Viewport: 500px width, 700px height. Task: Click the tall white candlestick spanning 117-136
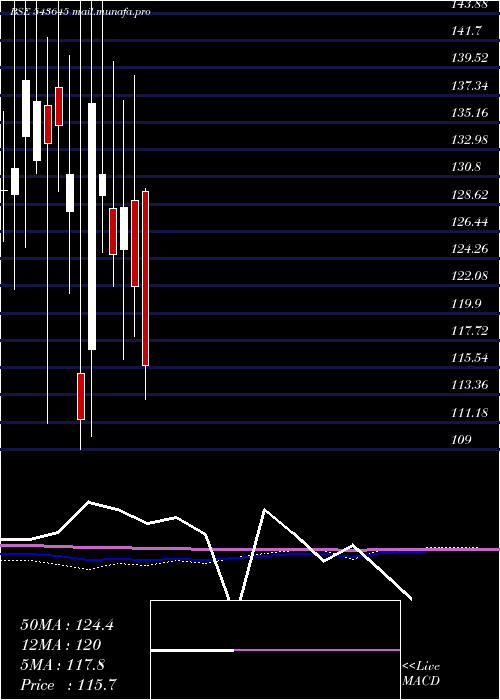point(92,226)
